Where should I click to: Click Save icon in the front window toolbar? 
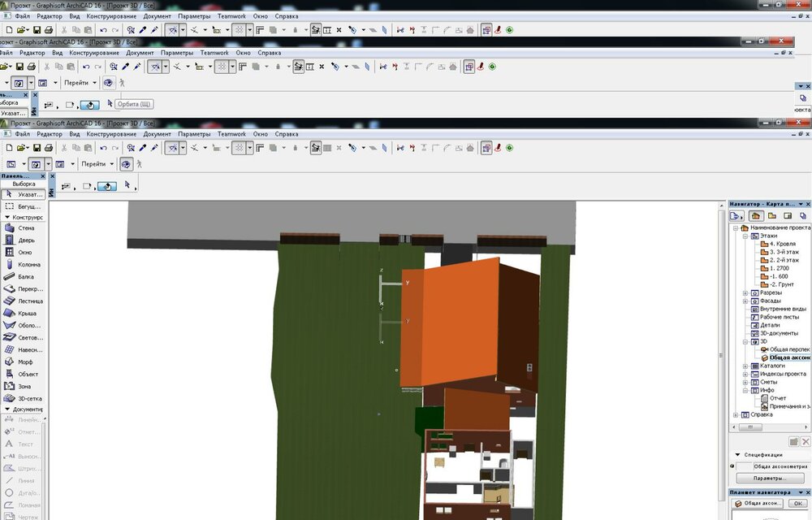pos(37,148)
